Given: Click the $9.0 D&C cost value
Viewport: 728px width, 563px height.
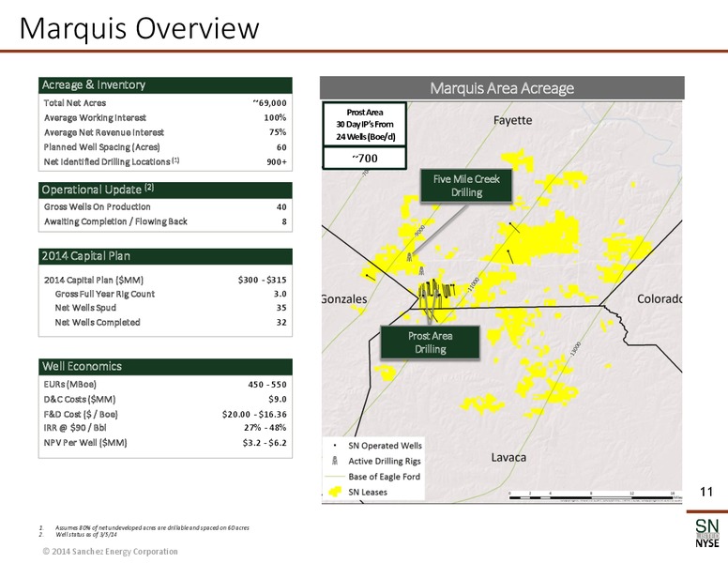Looking at the screenshot, I should (x=278, y=400).
